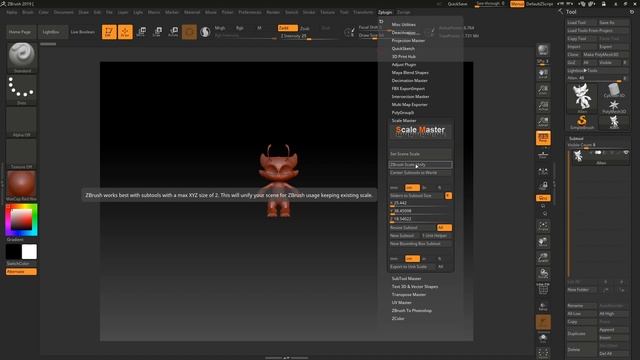Image resolution: width=640 pixels, height=360 pixels.
Task: Toggle Alien subtool eye visibility
Action: [x=626, y=153]
